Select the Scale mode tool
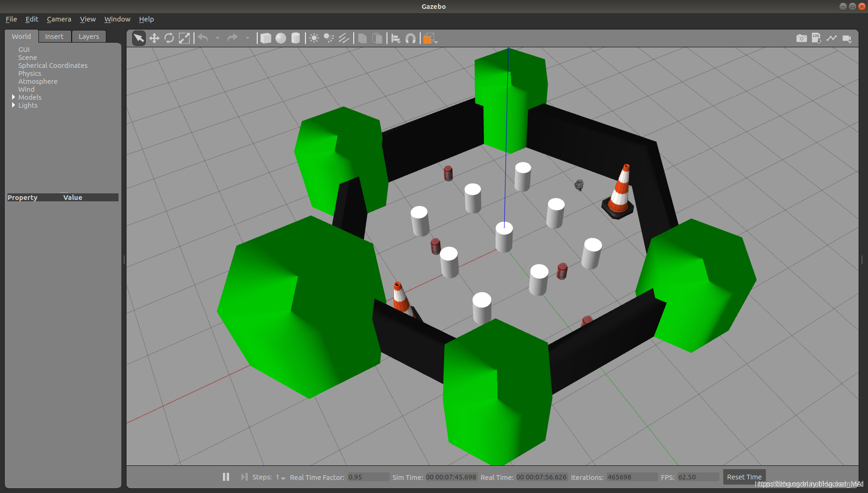Image resolution: width=868 pixels, height=493 pixels. tap(185, 38)
